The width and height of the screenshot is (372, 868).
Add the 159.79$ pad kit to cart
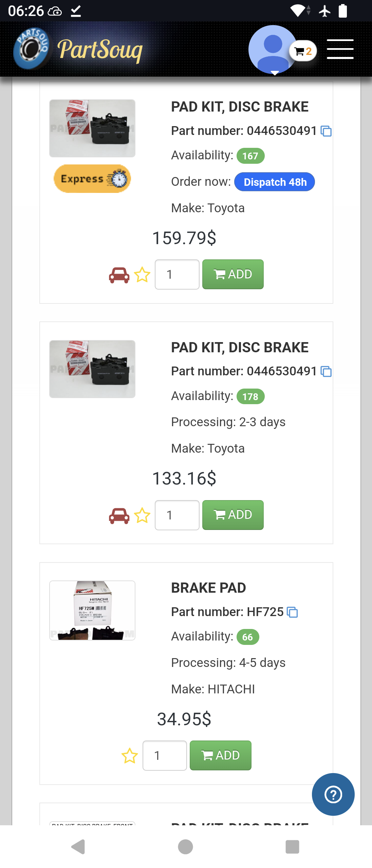coord(233,274)
